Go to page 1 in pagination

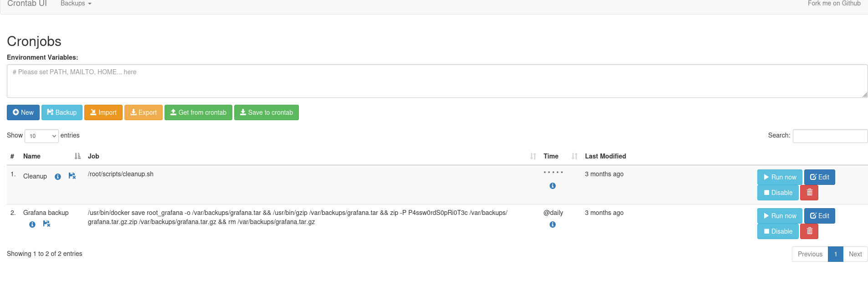point(835,254)
